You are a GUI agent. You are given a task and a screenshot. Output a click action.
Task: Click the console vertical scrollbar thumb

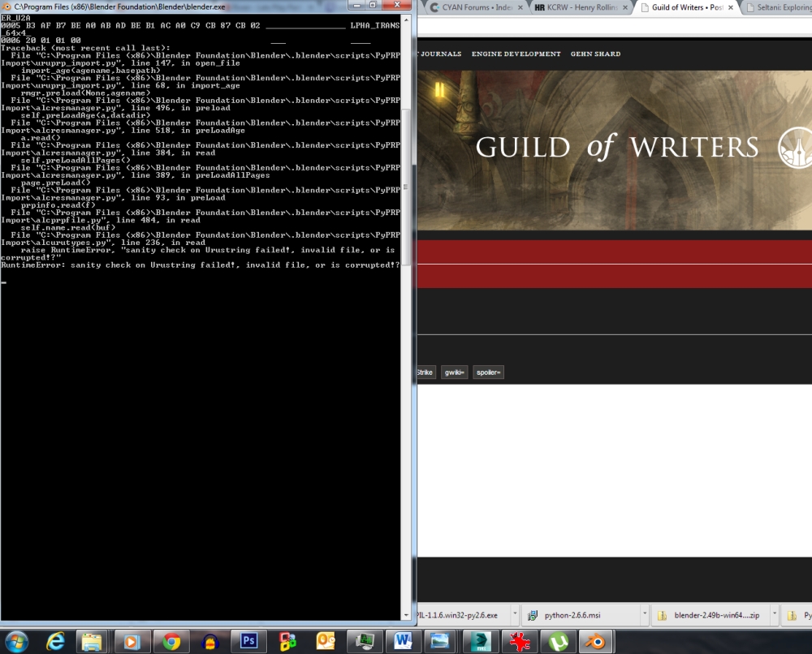tap(406, 187)
